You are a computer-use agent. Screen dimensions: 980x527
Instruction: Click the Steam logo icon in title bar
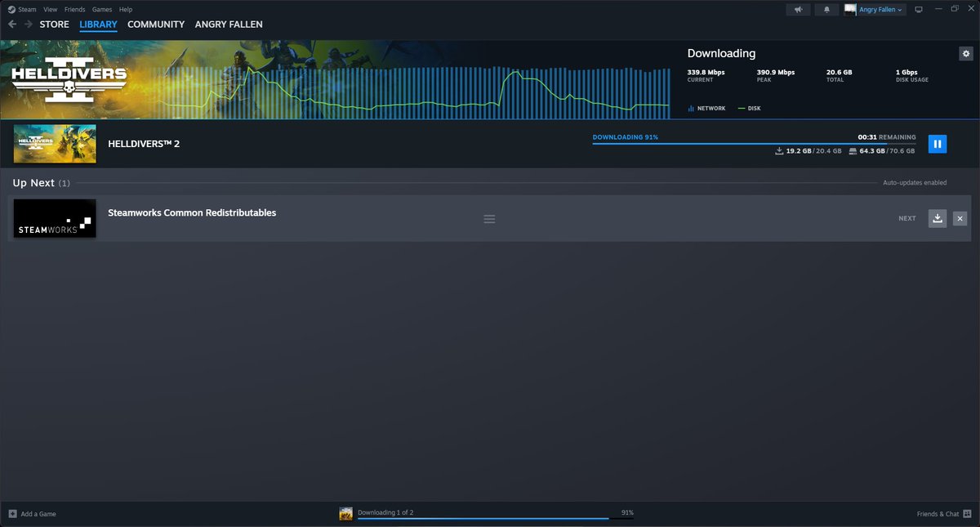[11, 9]
